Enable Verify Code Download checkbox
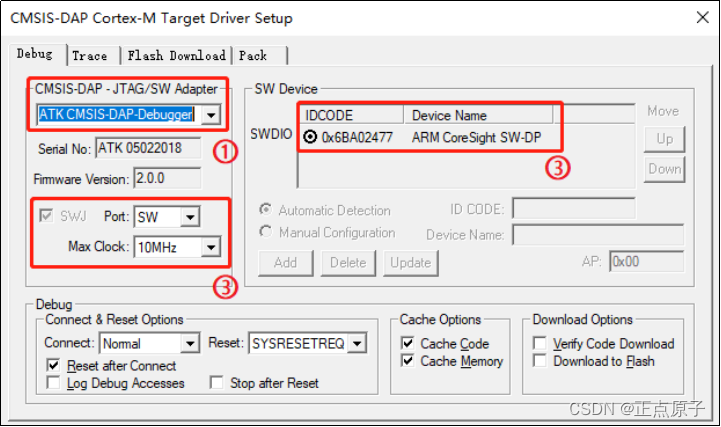Viewport: 721px width, 427px height. [540, 344]
